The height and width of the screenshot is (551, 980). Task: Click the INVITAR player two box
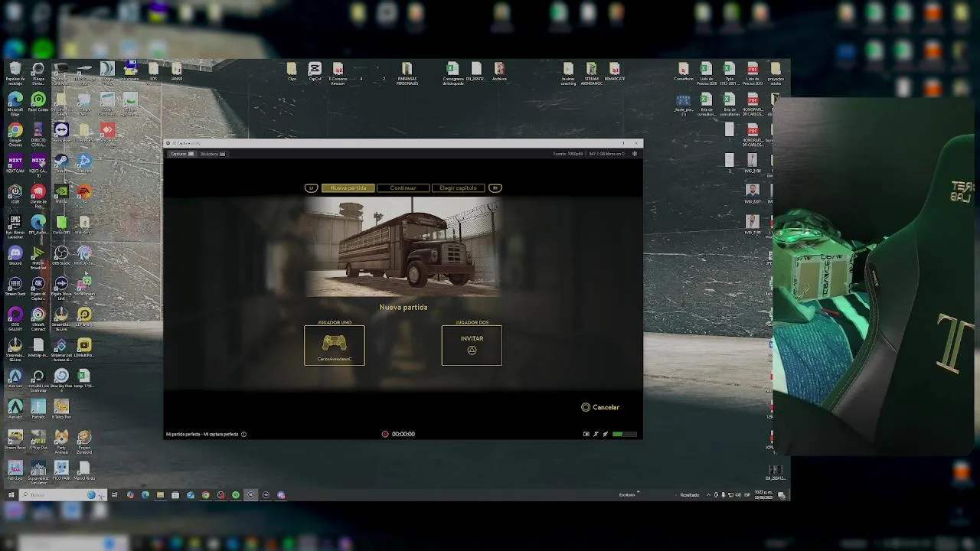point(472,345)
